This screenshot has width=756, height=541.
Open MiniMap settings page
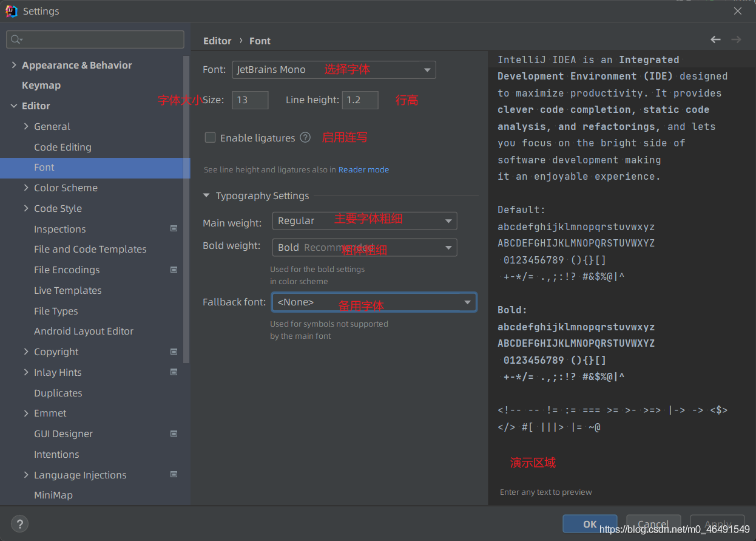(53, 495)
